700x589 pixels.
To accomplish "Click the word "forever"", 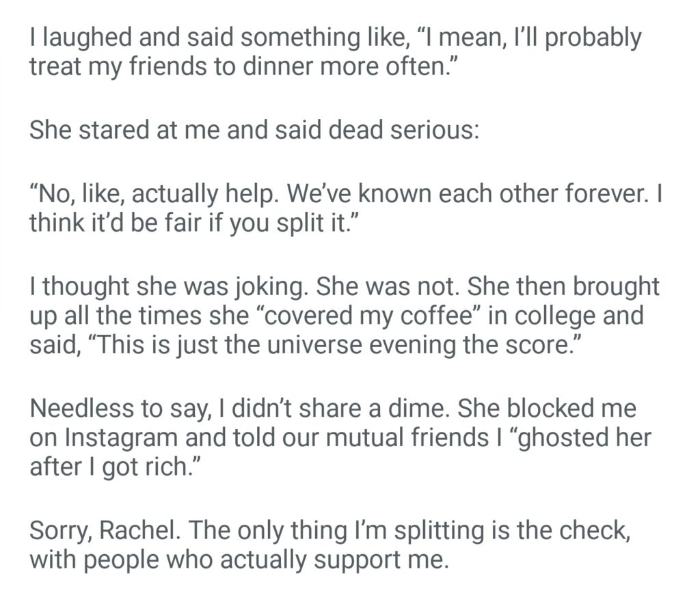I will (607, 193).
